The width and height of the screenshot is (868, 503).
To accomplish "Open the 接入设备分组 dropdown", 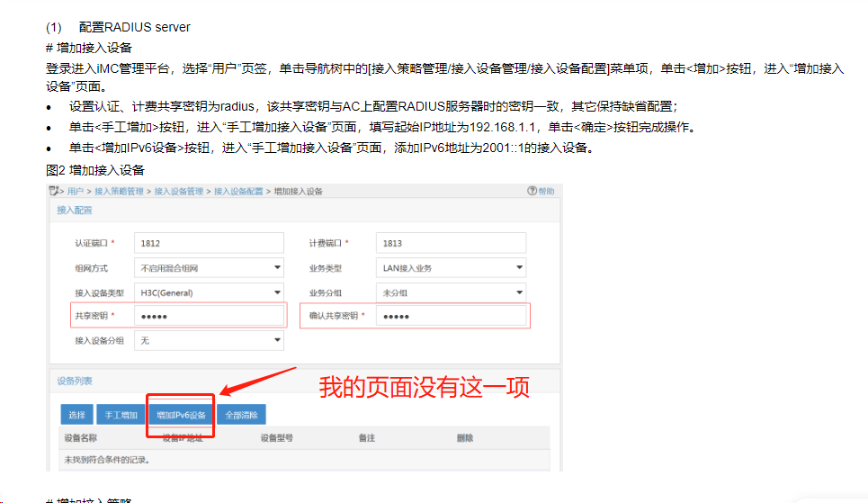I will coord(209,340).
